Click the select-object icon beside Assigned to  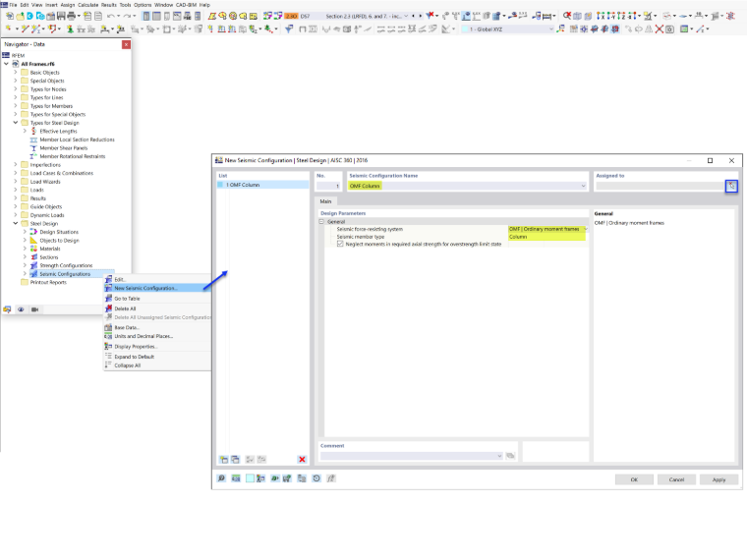(731, 186)
